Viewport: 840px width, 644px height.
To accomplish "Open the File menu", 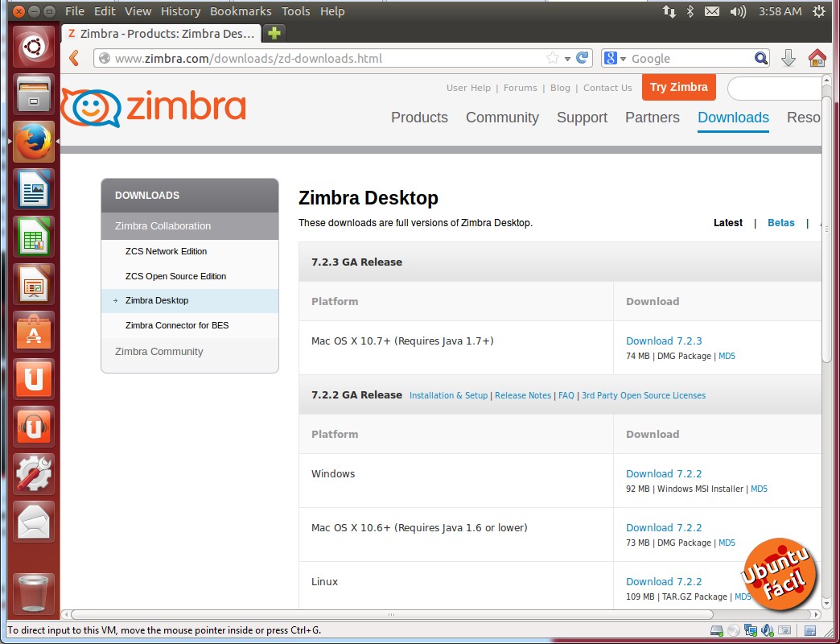I will [x=75, y=11].
